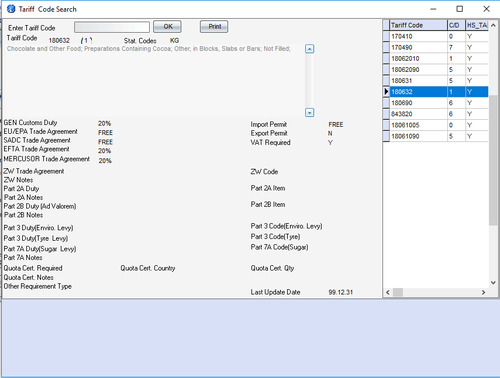Click grid vertical scrollbar down arrow
This screenshot has height=378, width=500.
pyautogui.click(x=493, y=283)
